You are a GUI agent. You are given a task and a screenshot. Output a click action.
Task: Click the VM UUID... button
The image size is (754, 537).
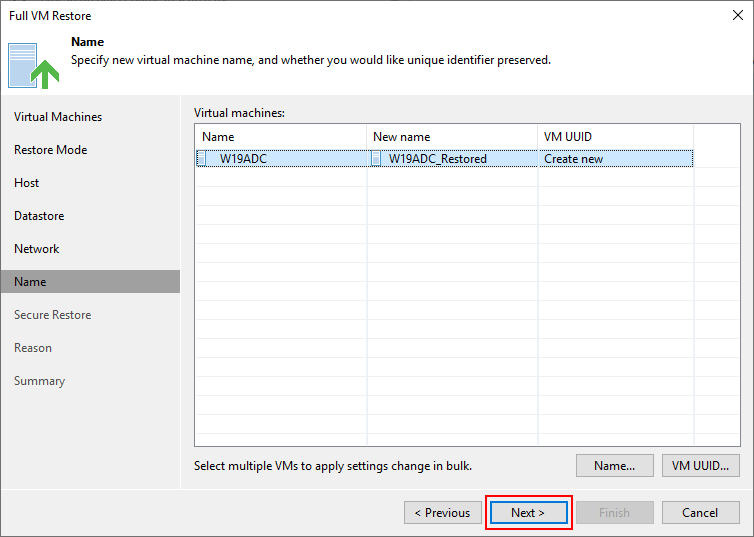click(x=701, y=465)
